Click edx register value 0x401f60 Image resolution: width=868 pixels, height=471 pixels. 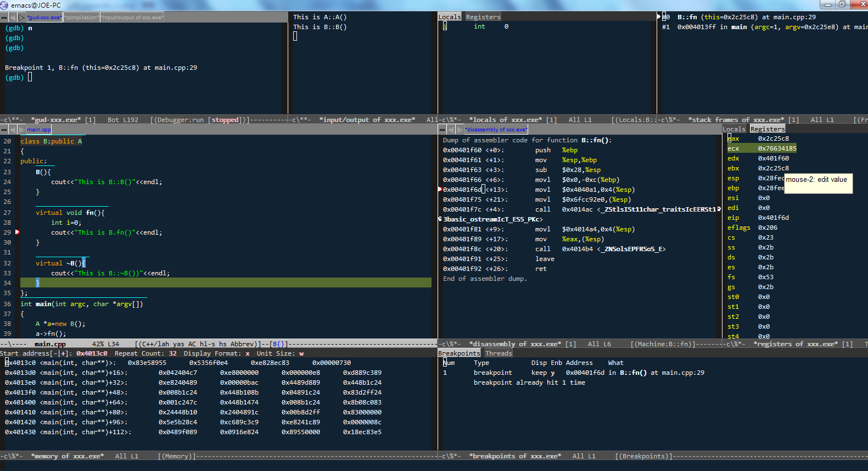coord(773,158)
